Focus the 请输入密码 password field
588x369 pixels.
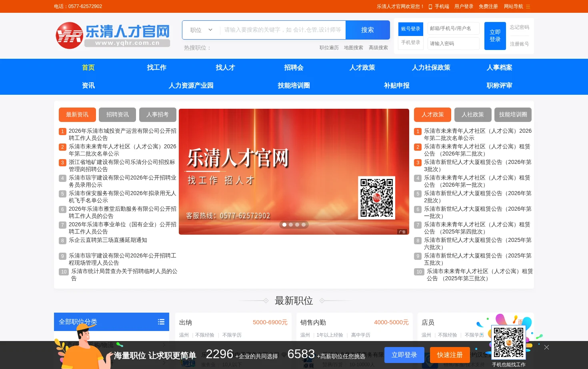click(454, 44)
